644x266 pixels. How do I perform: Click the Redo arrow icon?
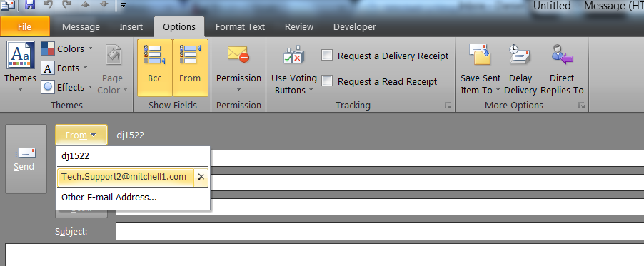click(x=66, y=5)
